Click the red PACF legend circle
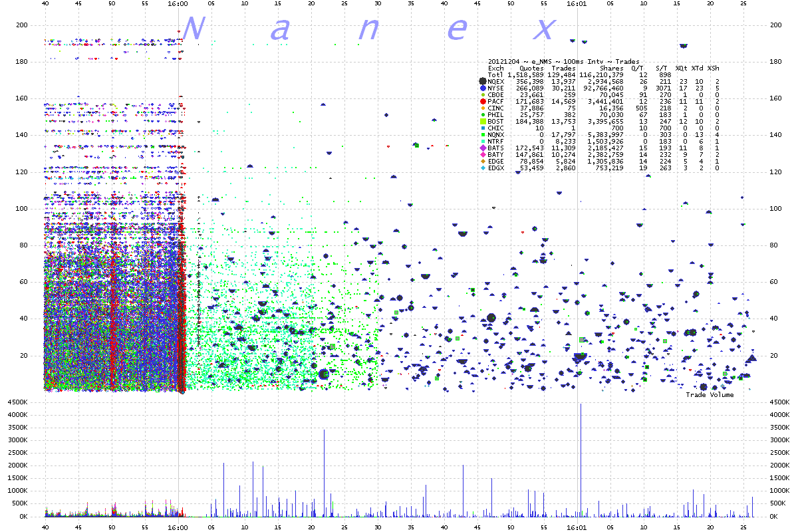The width and height of the screenshot is (798, 532). point(482,101)
